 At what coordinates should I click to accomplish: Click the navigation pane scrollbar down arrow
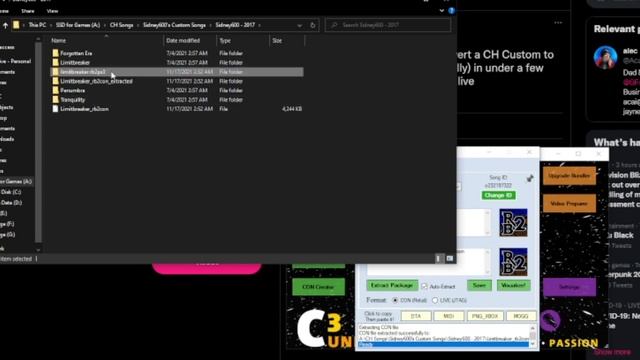click(x=38, y=249)
